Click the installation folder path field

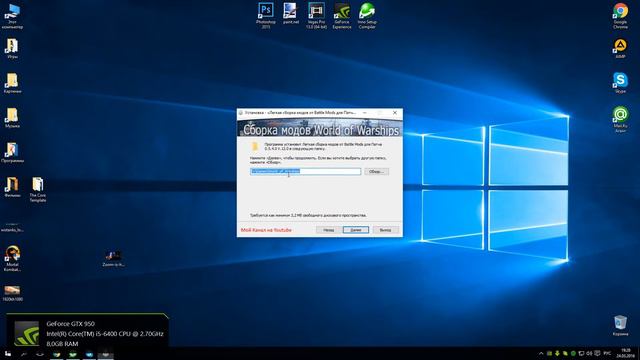tap(305, 171)
